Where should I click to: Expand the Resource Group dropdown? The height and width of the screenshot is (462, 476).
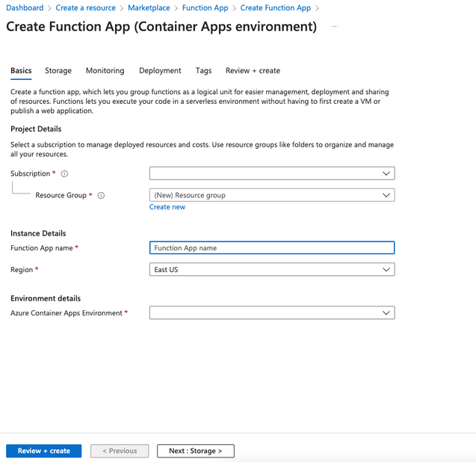272,195
